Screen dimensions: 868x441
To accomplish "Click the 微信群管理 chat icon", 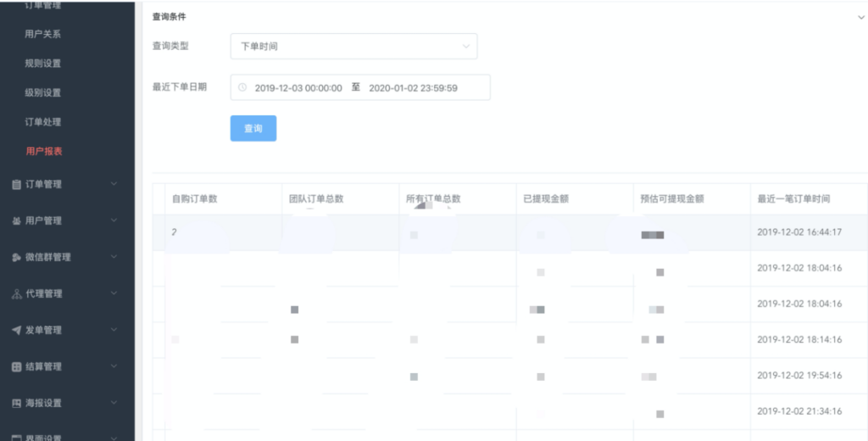I will coord(17,258).
